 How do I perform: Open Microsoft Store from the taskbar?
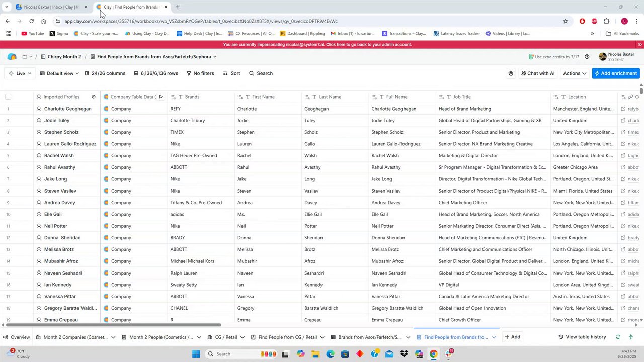pyautogui.click(x=345, y=354)
